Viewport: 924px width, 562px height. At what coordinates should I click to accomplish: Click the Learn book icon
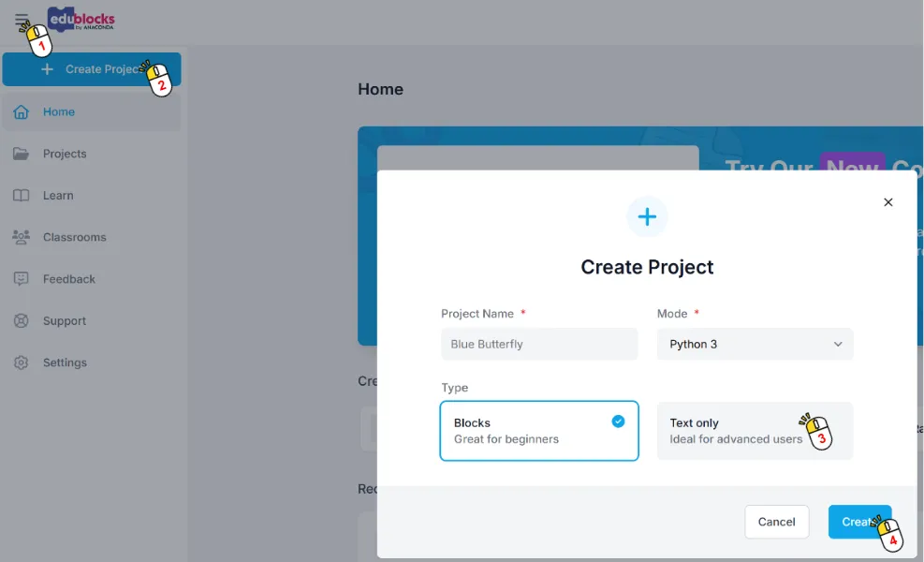(21, 196)
